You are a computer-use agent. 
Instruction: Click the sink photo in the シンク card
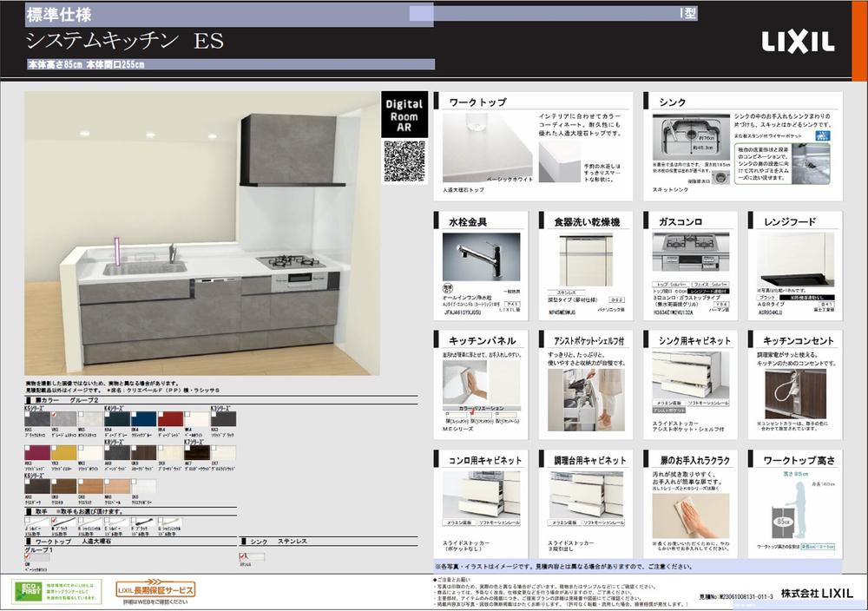(691, 138)
